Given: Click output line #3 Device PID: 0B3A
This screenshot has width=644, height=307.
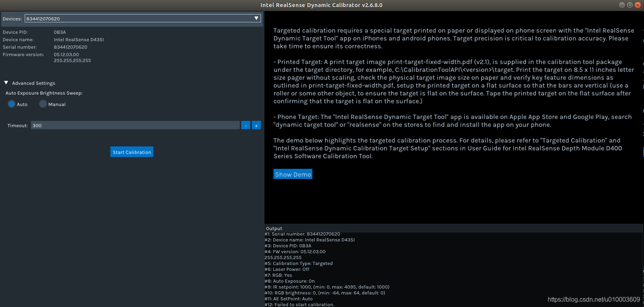Looking at the screenshot, I should point(288,246).
